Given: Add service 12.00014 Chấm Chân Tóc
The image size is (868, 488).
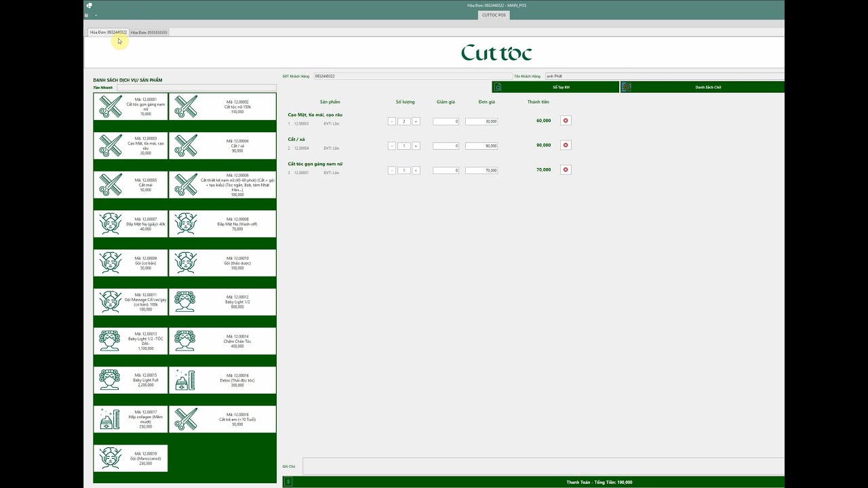Looking at the screenshot, I should (x=222, y=341).
